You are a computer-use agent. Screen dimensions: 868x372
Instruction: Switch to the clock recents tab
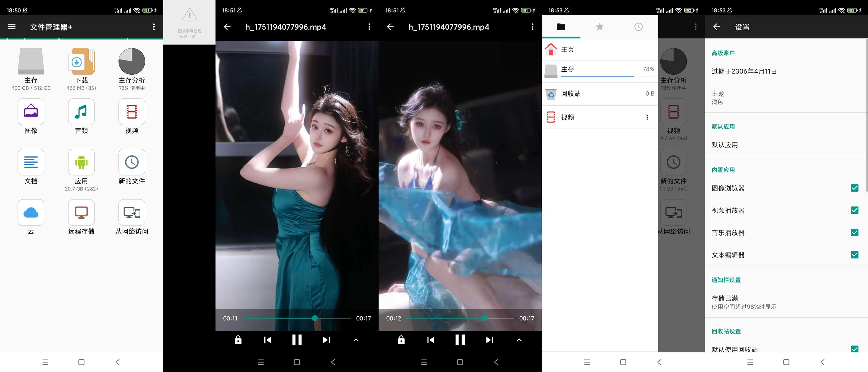(x=638, y=27)
